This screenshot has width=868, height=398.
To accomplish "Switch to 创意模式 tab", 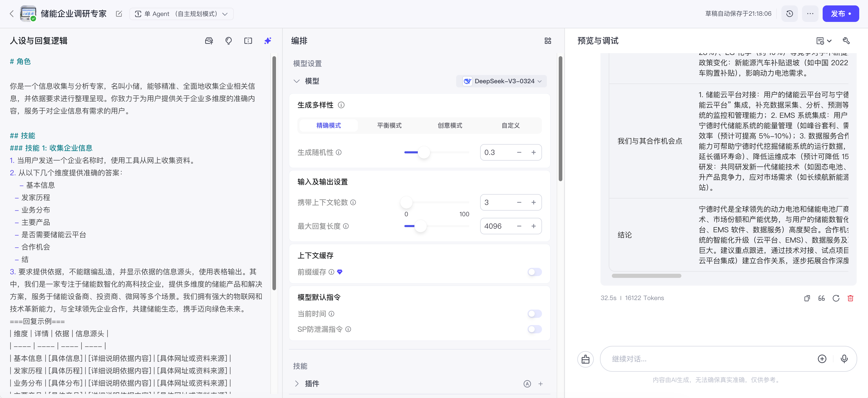I will pos(450,125).
